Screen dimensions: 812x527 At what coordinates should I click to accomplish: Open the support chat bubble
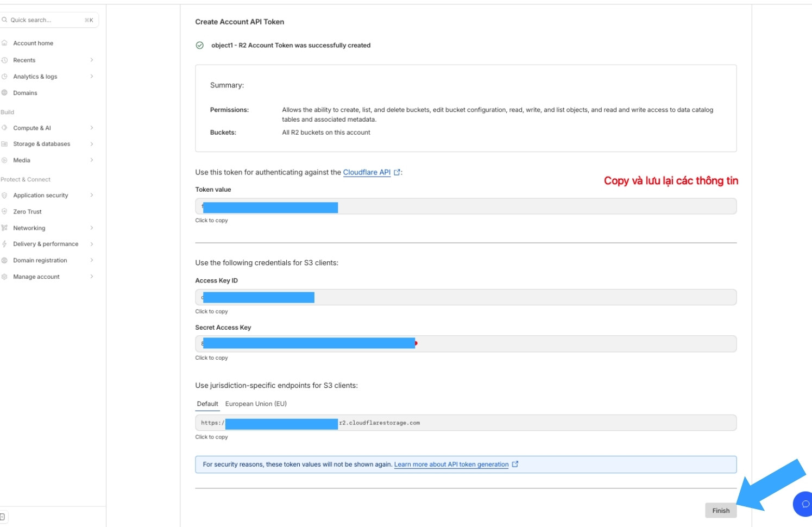pyautogui.click(x=804, y=504)
